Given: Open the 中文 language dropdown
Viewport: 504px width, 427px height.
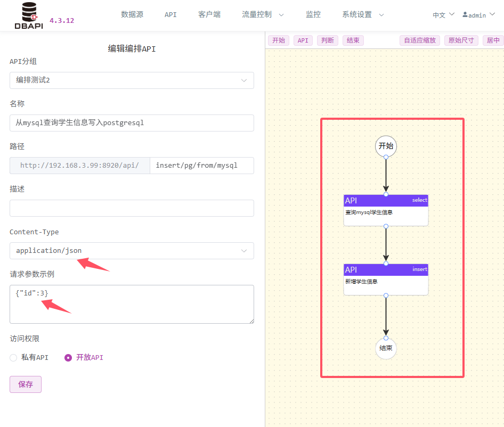Looking at the screenshot, I should [443, 15].
